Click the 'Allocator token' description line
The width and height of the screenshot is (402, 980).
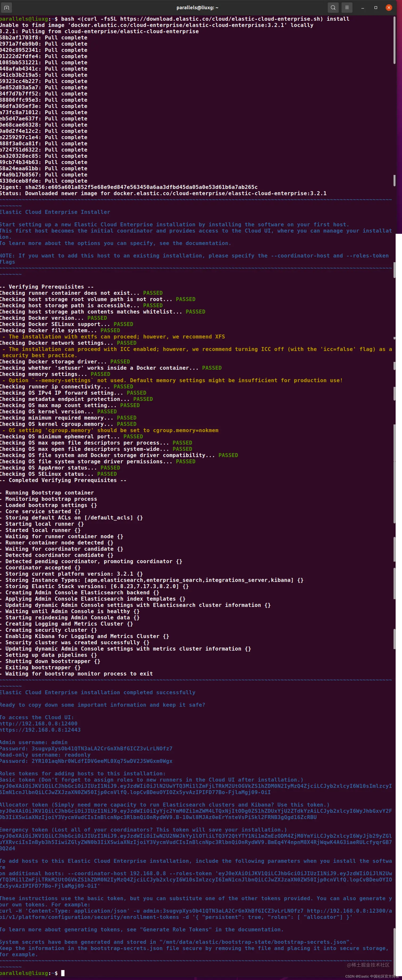point(165,805)
